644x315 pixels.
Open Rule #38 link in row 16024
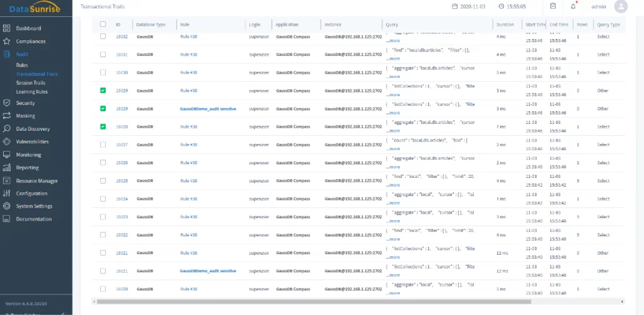coord(189,199)
